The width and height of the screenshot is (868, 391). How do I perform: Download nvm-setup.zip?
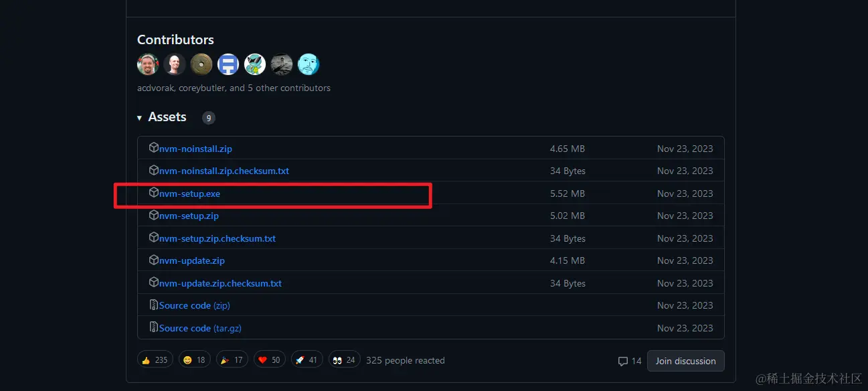189,216
